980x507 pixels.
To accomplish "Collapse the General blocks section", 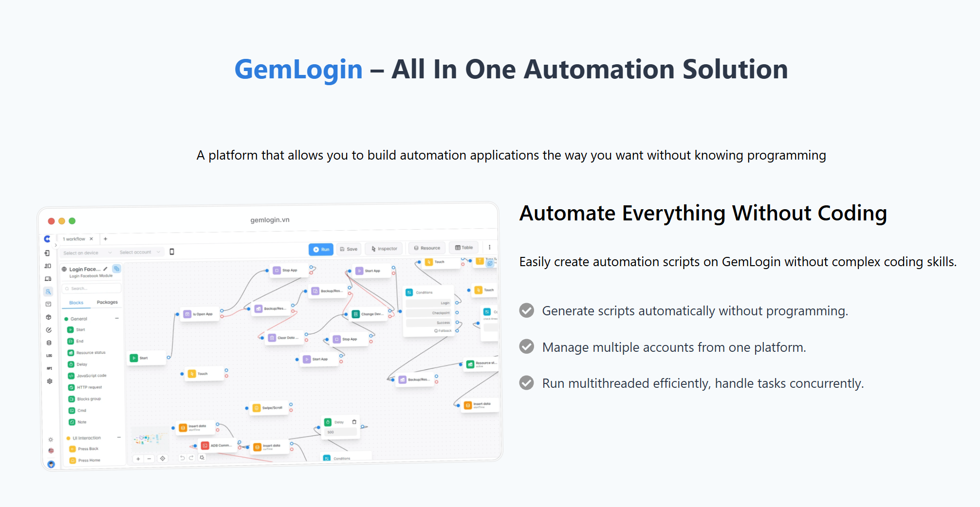I will coord(117,318).
